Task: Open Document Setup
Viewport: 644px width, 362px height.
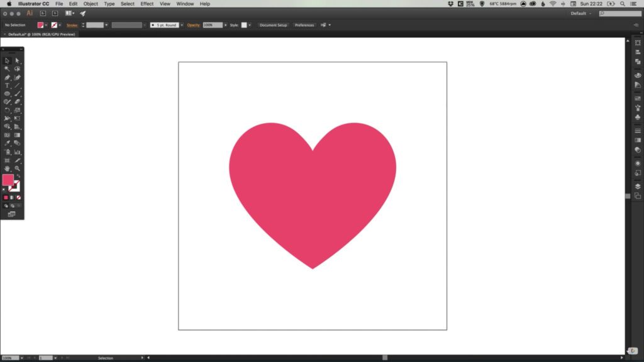Action: pos(273,25)
